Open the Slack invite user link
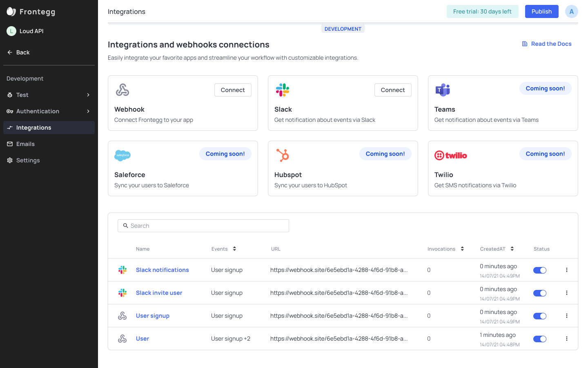The image size is (588, 368). [x=159, y=293]
